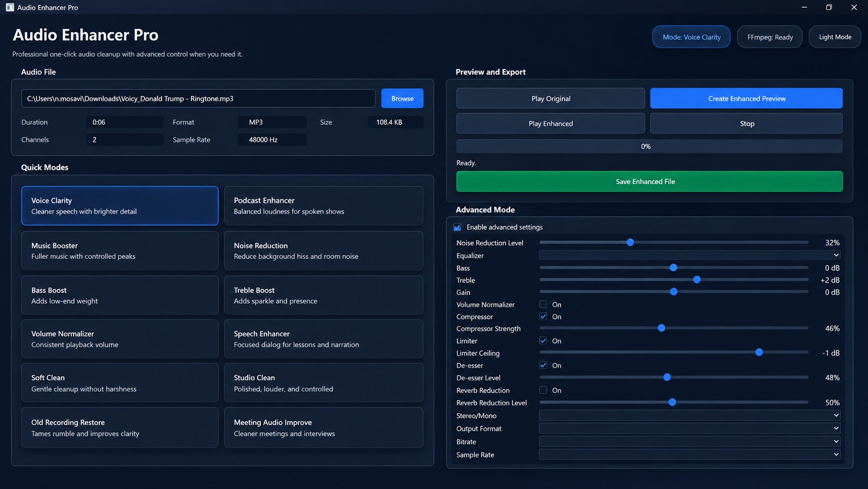Switch to Light Mode
Screen dimensions: 868x489
(835, 37)
